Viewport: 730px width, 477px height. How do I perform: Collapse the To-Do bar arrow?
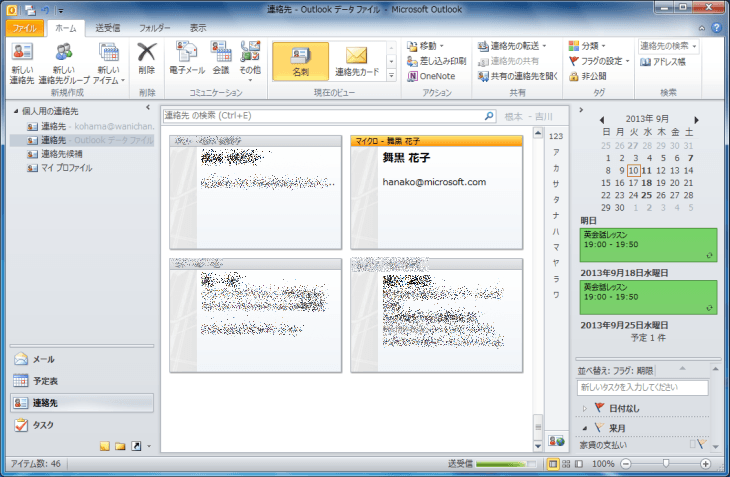[581, 110]
